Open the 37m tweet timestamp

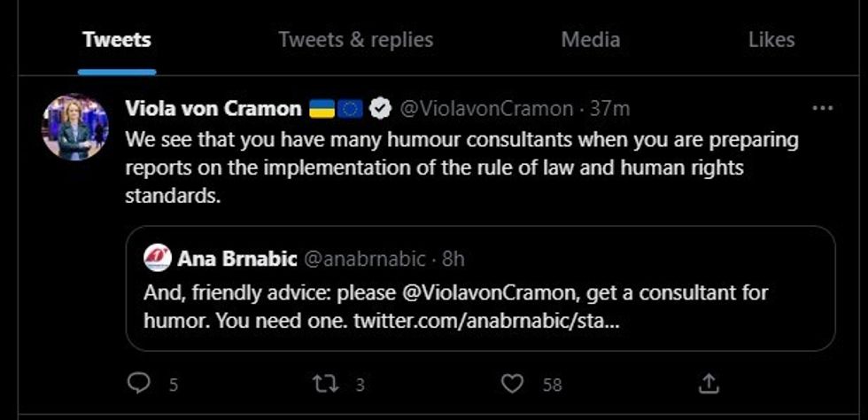click(610, 109)
